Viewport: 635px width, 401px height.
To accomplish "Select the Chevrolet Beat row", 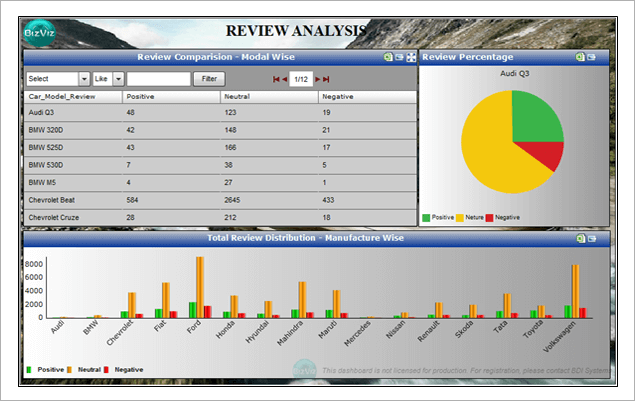I will point(220,200).
